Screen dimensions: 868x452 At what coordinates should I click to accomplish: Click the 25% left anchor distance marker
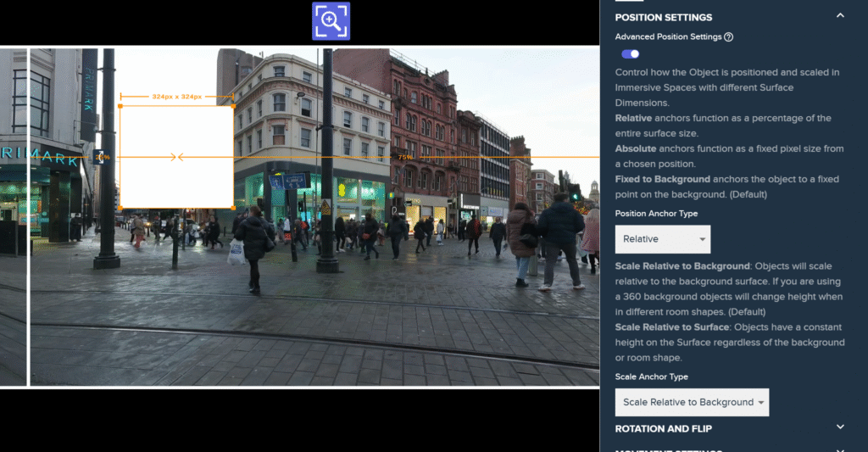102,157
